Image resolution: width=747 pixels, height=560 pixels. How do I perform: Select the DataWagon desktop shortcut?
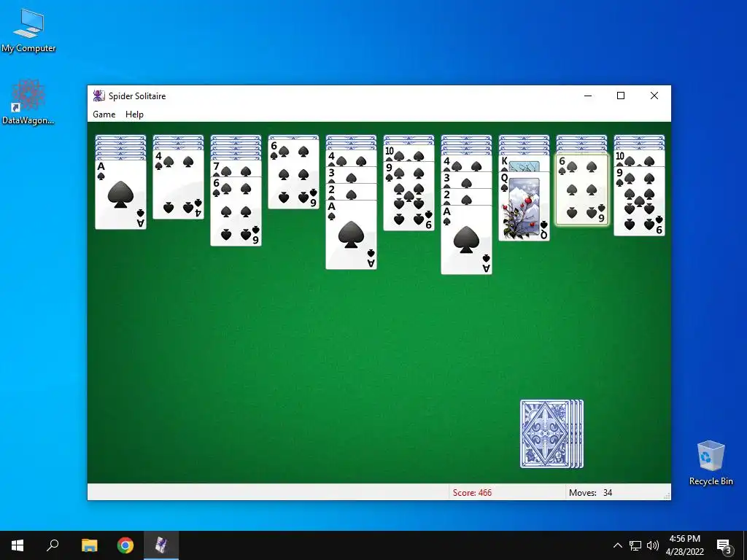click(28, 102)
